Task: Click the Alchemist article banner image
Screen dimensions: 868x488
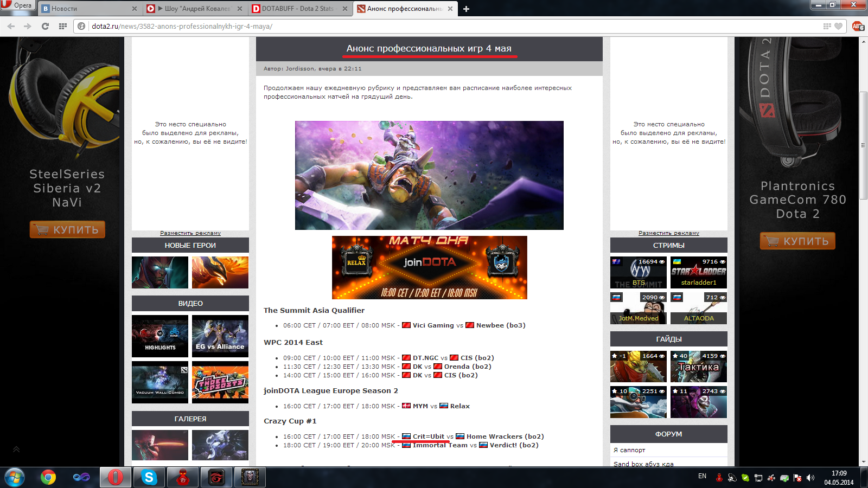Action: (x=429, y=175)
